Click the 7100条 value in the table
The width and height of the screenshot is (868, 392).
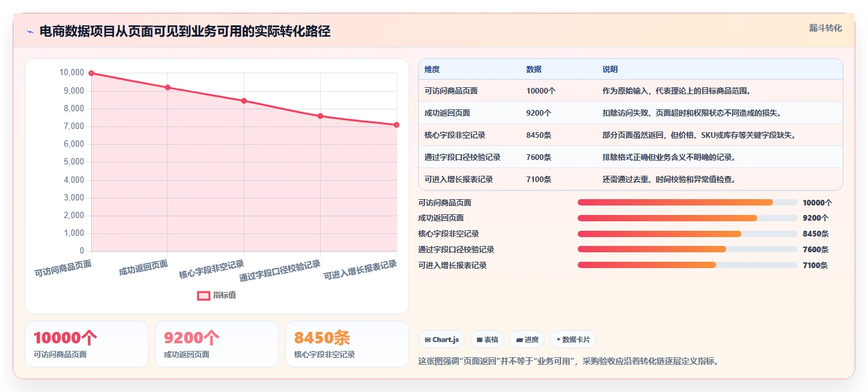pos(539,180)
